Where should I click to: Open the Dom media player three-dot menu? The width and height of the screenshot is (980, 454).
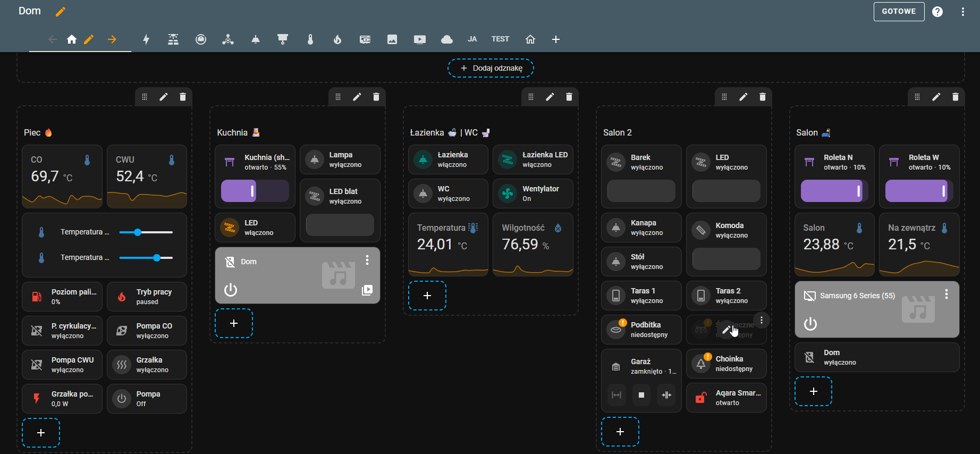pos(367,260)
